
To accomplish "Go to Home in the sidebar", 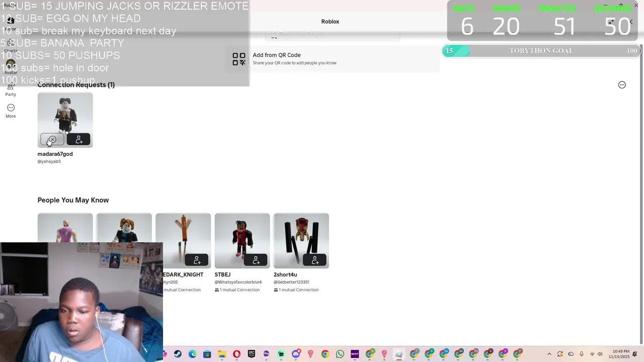I will tap(11, 25).
